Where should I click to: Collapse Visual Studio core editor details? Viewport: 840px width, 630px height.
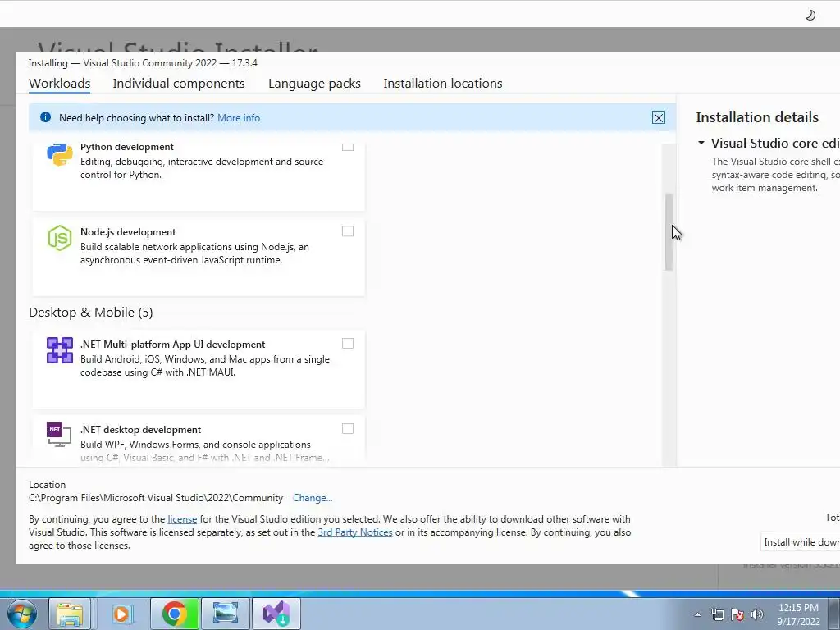[701, 143]
